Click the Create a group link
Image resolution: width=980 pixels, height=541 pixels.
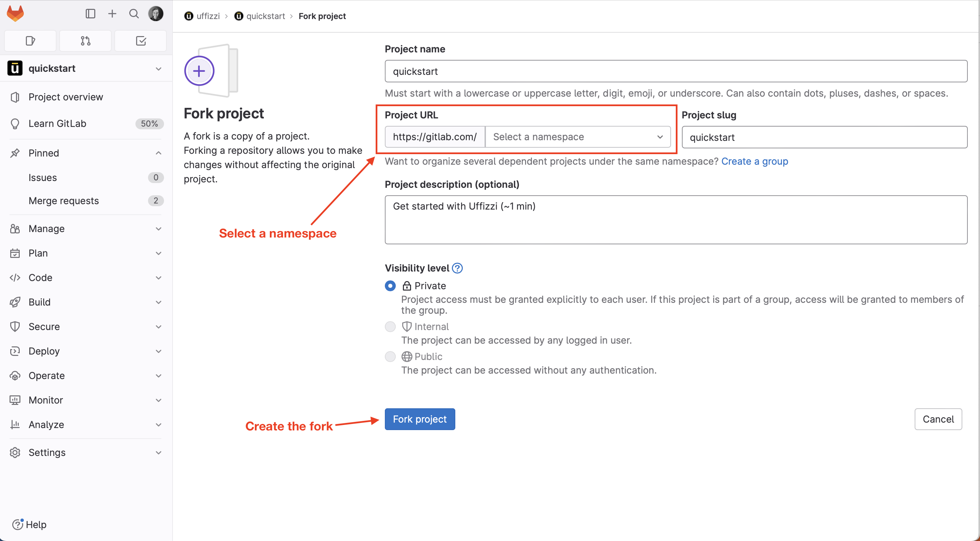[x=754, y=161]
